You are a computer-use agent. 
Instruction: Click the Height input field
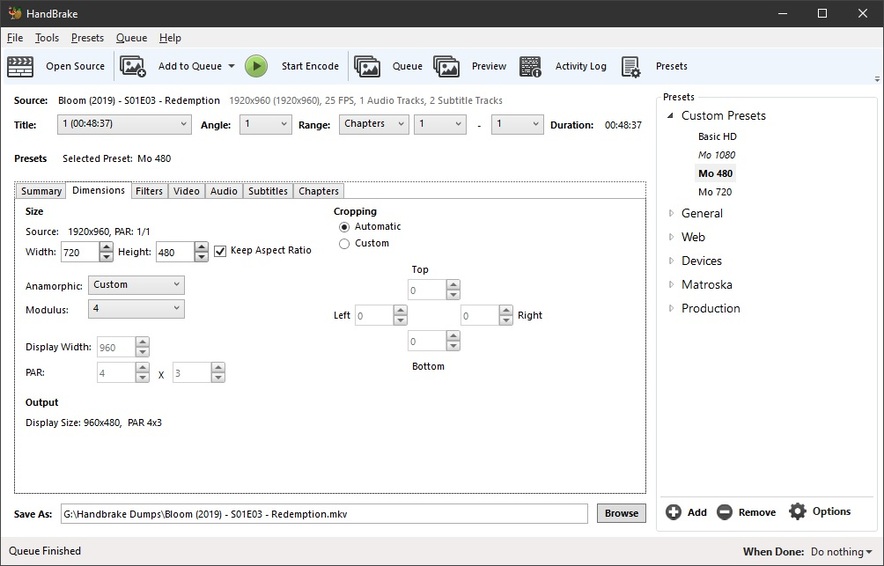pos(175,252)
